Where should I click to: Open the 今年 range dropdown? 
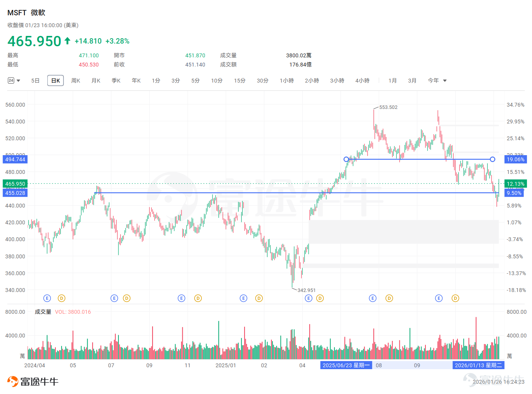point(437,81)
